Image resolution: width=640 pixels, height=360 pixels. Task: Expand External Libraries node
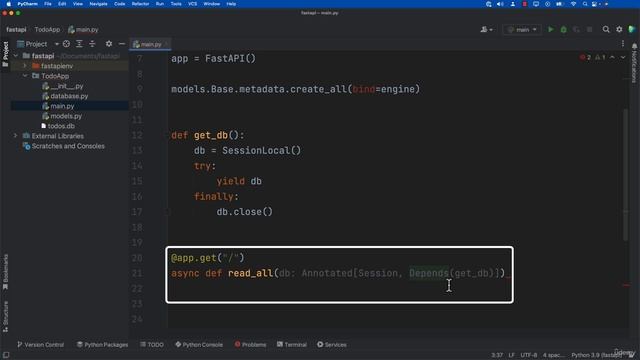16,136
